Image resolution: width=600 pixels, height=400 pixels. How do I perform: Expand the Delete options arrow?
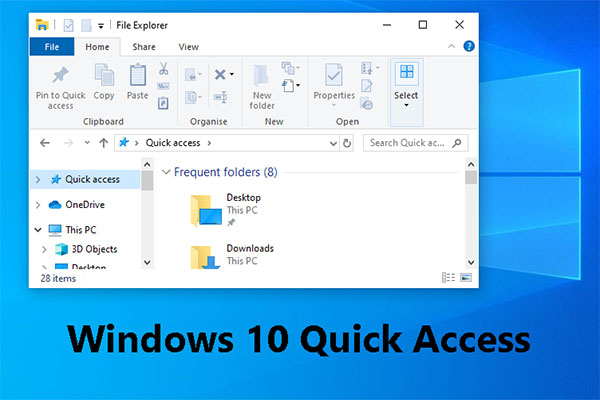click(x=232, y=74)
